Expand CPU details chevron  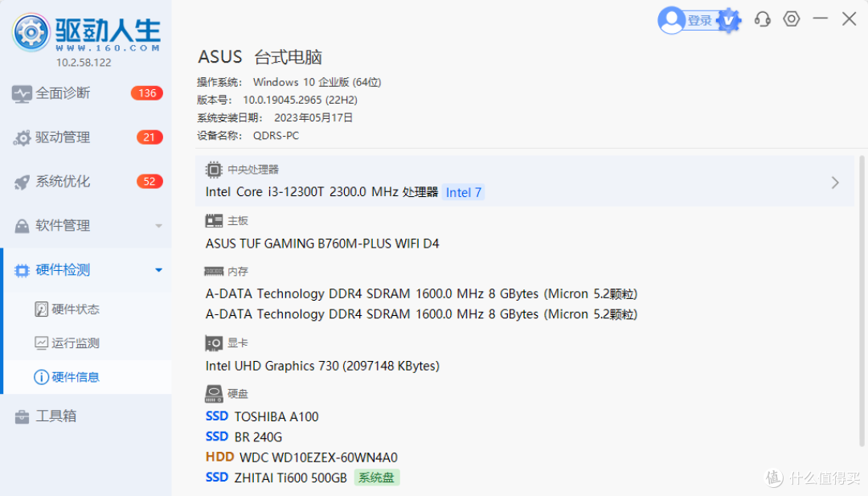(x=835, y=182)
